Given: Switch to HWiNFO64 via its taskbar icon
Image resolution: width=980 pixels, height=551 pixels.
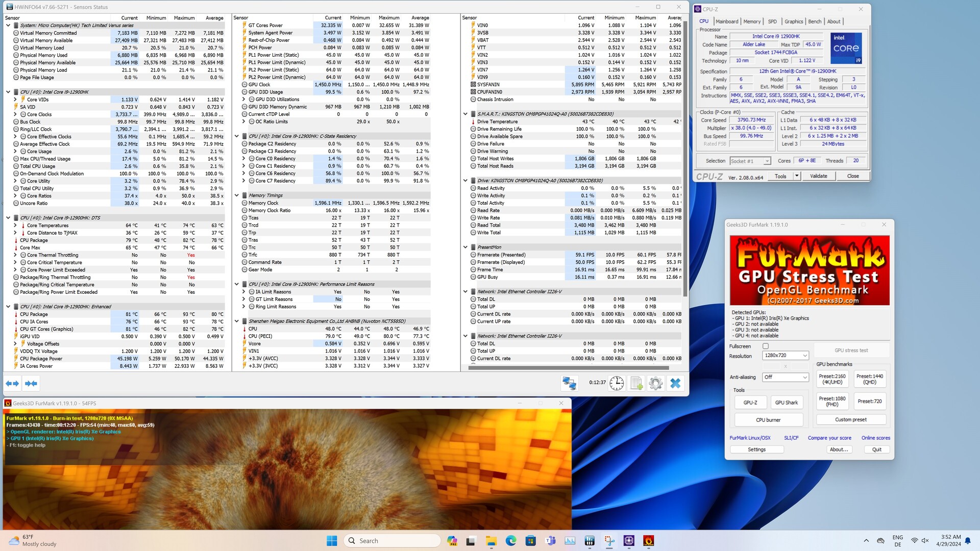Looking at the screenshot, I should tap(590, 541).
